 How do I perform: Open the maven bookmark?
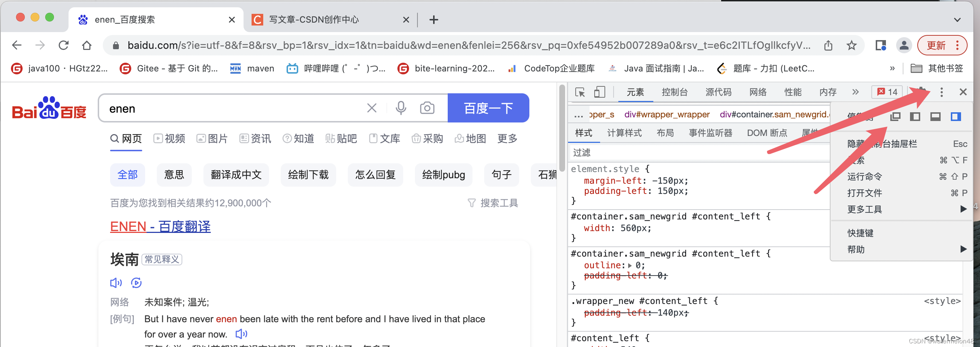252,68
